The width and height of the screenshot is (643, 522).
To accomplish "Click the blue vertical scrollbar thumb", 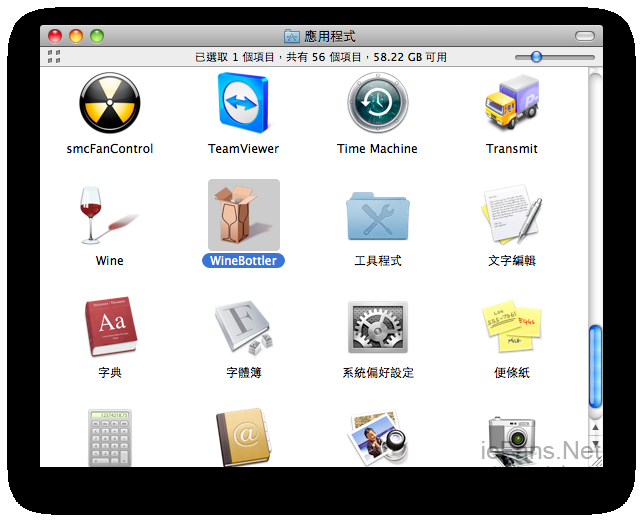I will click(x=595, y=366).
